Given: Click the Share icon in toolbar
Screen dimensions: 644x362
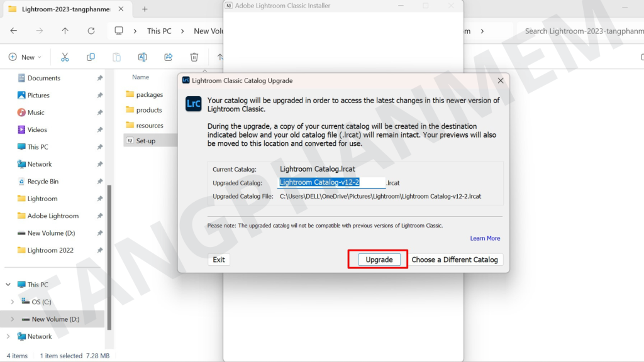Looking at the screenshot, I should tap(169, 57).
